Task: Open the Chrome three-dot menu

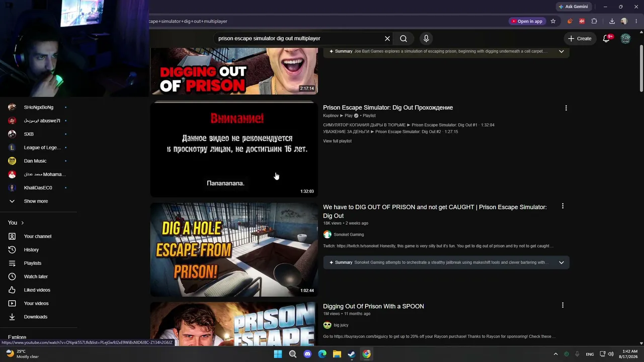Action: (636, 21)
